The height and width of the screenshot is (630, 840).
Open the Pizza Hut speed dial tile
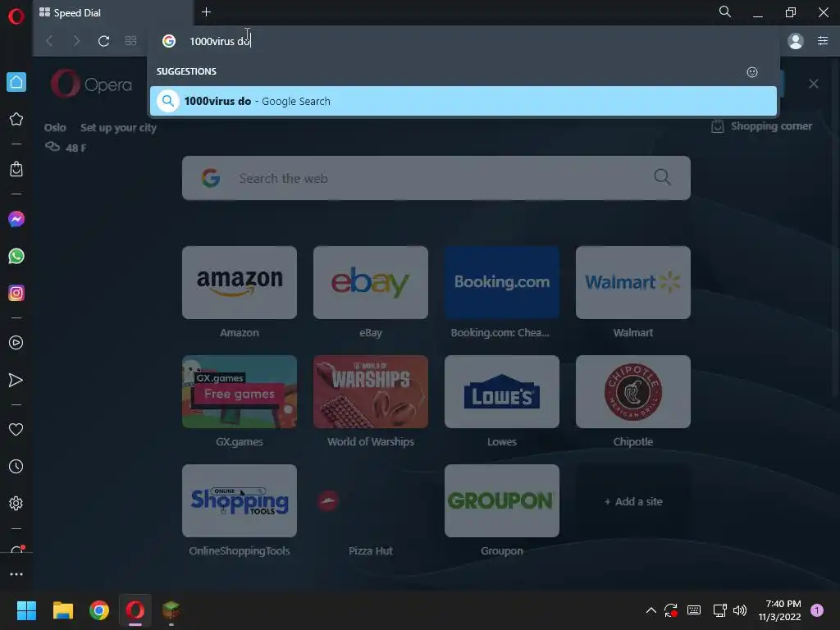click(x=371, y=501)
